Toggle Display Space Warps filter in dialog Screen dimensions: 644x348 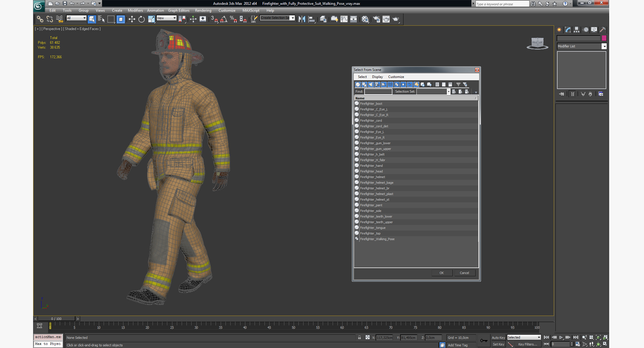coord(390,84)
